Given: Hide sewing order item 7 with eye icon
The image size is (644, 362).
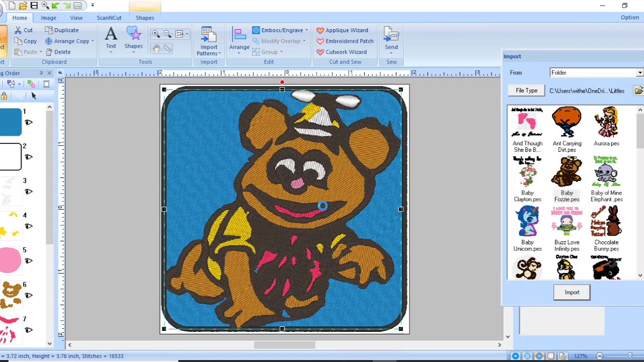Looking at the screenshot, I should point(29,330).
